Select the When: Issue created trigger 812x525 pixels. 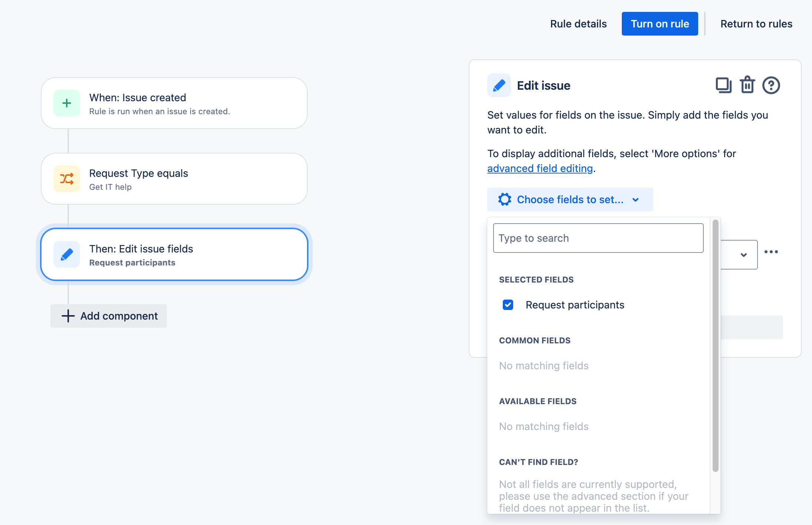[x=174, y=103]
